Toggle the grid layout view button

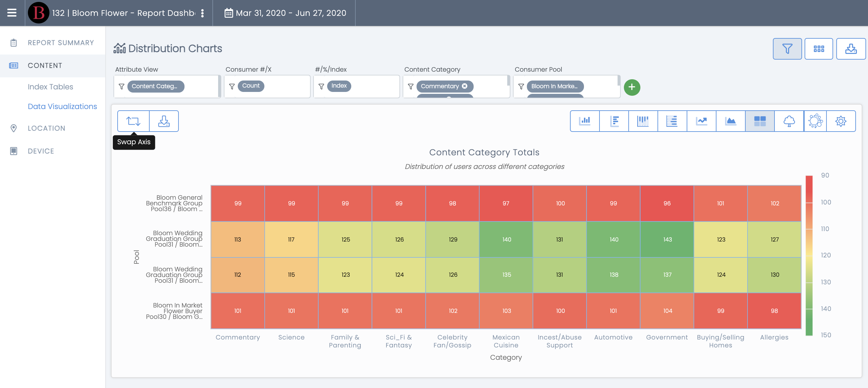819,49
